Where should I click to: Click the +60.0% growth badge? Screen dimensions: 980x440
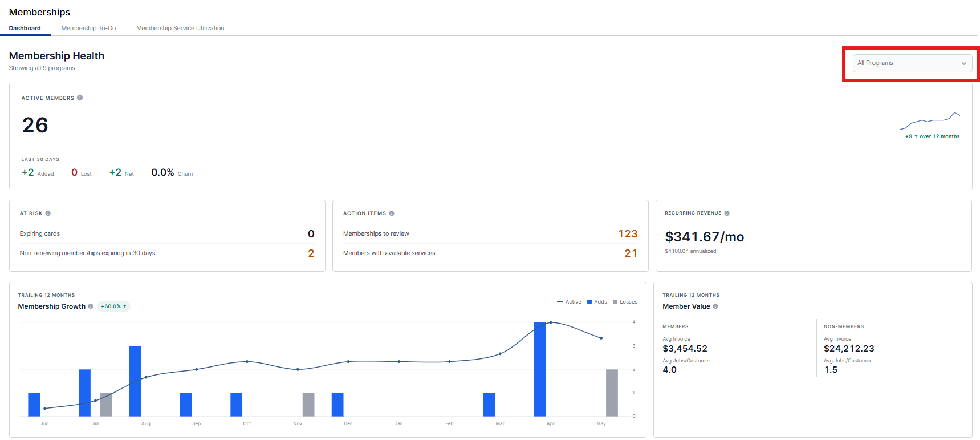[x=114, y=306]
